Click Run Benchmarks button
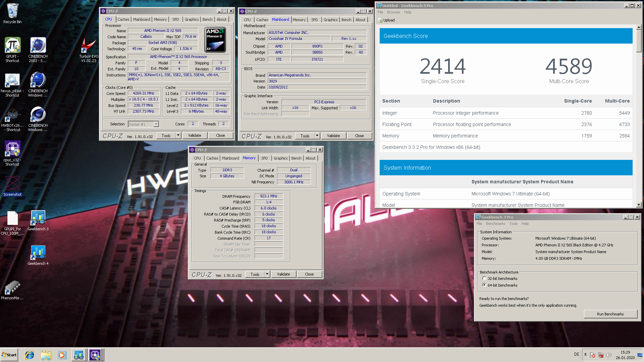The image size is (644, 362). (610, 314)
